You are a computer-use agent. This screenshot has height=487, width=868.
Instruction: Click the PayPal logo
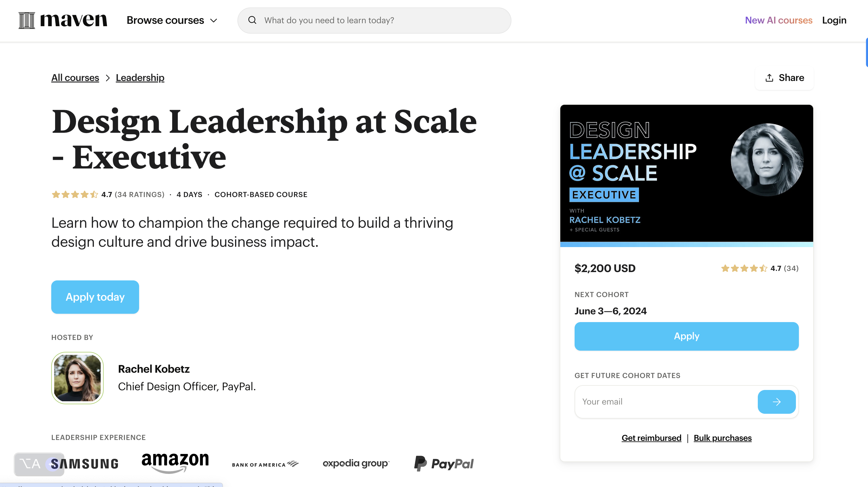(444, 463)
